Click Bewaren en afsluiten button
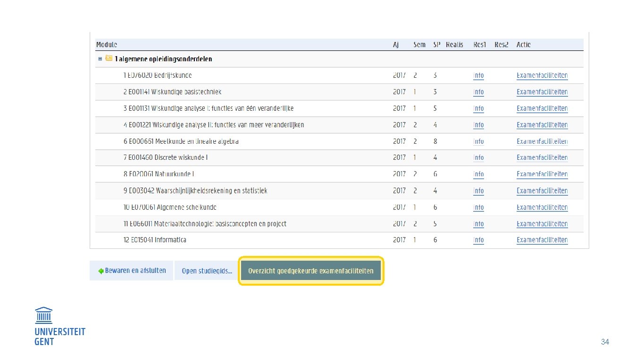Screen dimensions: 644x362 point(132,271)
